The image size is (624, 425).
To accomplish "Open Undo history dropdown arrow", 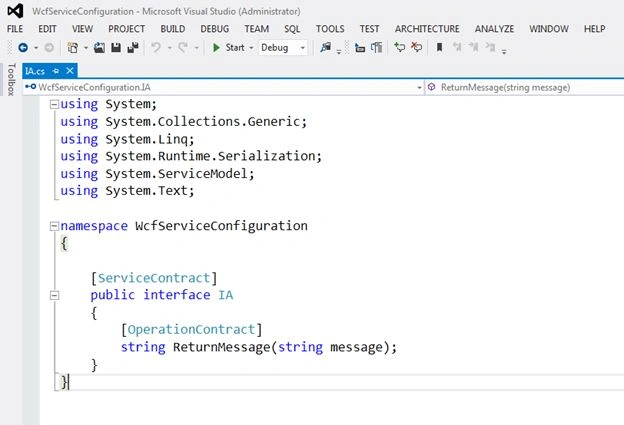I will (169, 48).
